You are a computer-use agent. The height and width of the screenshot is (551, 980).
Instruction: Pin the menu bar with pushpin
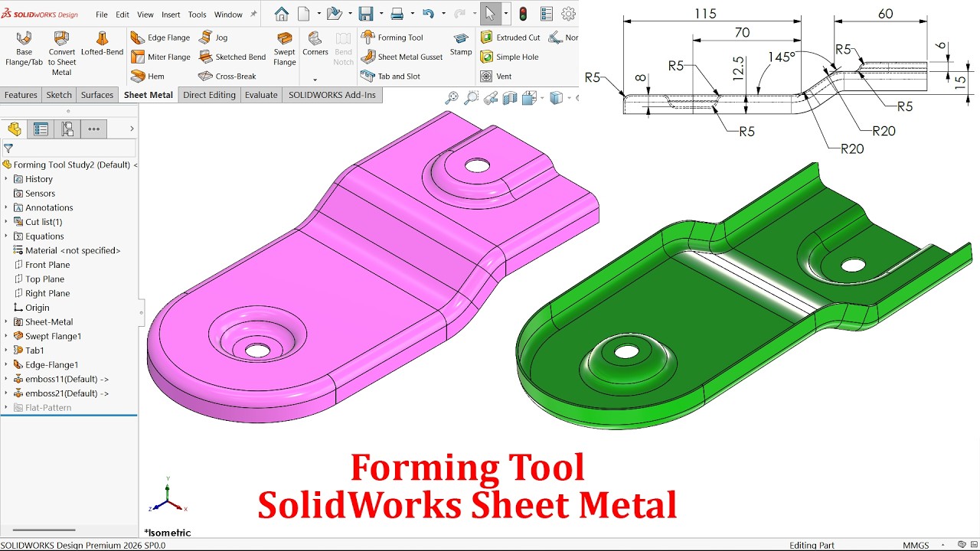click(x=253, y=14)
